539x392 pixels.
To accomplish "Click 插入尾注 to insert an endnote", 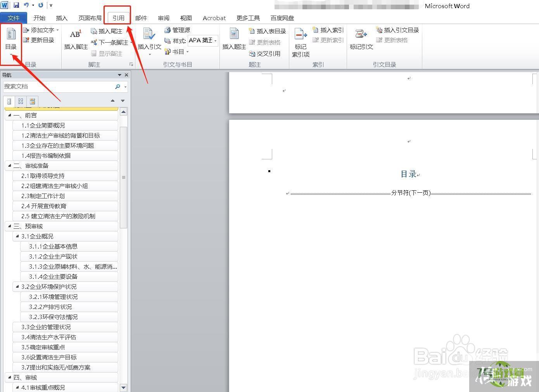I will pos(107,31).
